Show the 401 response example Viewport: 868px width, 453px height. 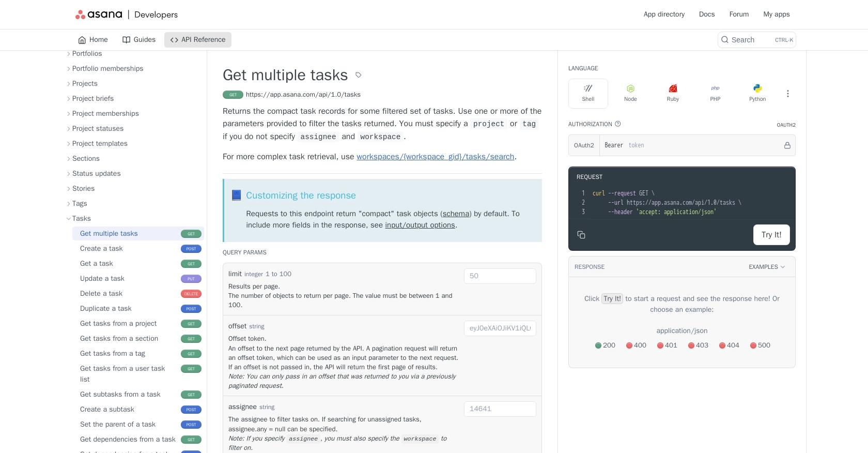tap(667, 345)
